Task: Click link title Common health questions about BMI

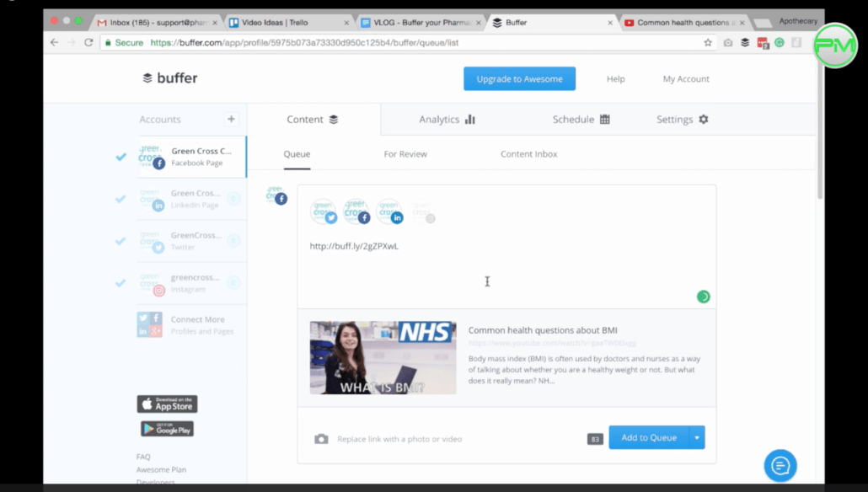Action: point(543,330)
